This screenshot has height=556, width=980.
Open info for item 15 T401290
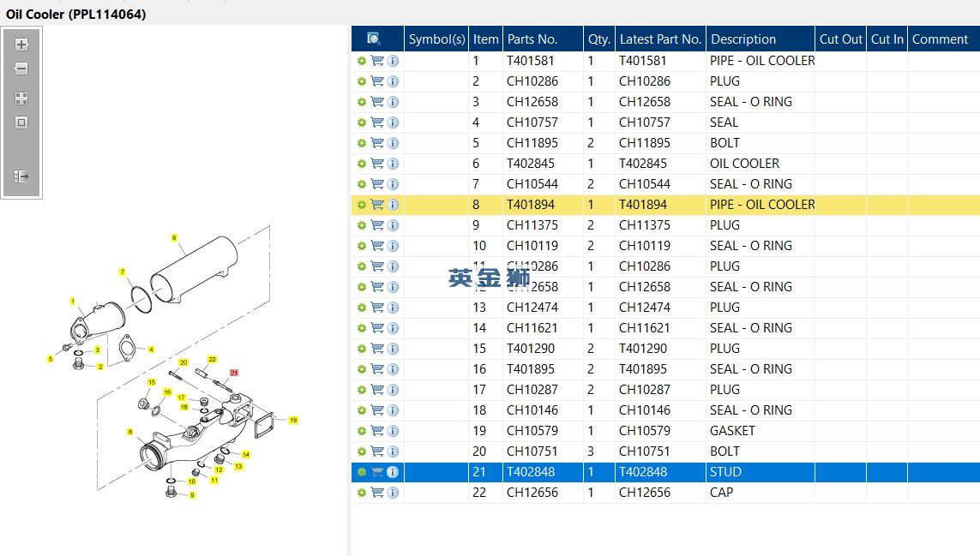393,349
